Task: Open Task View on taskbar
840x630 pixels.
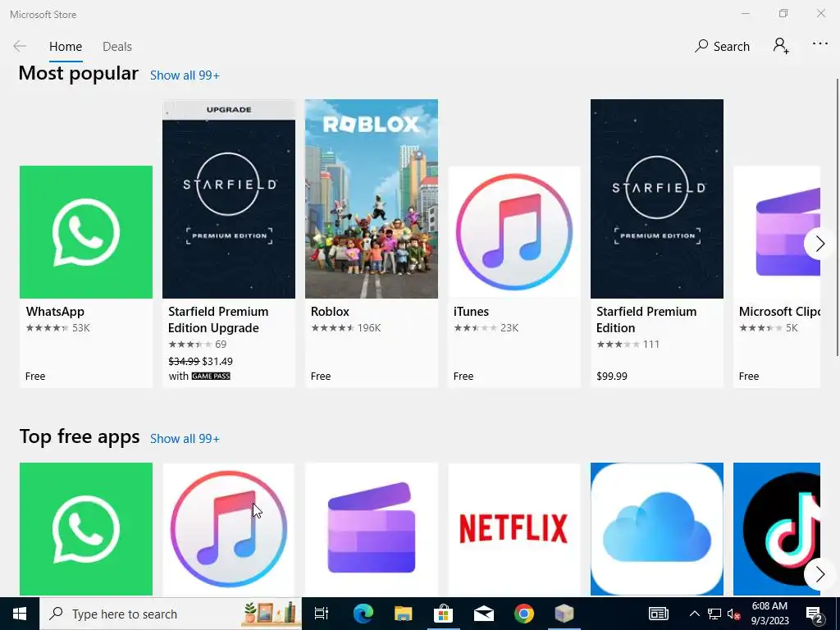Action: 322,614
